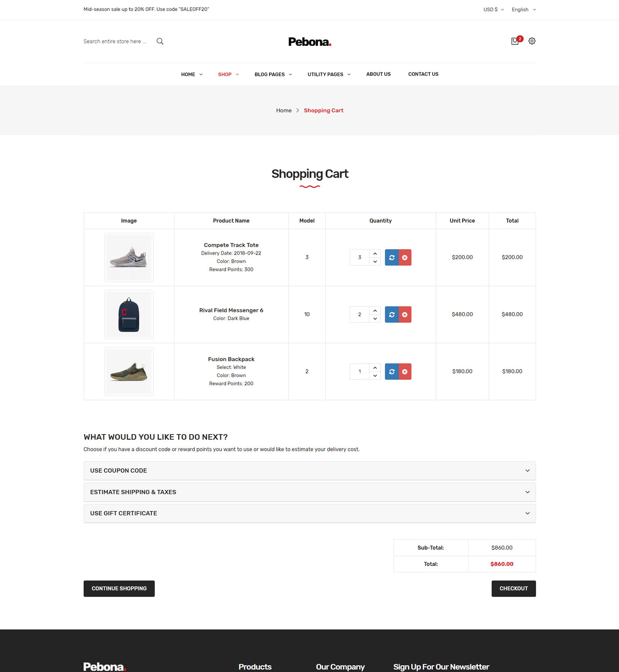
Task: Click the Checkout button
Action: click(x=513, y=589)
